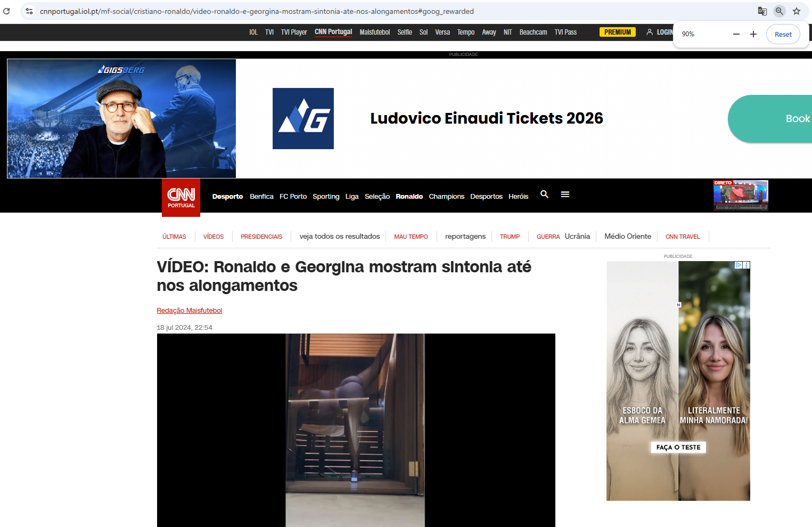Open the Redação Maisfutebol author link

189,311
